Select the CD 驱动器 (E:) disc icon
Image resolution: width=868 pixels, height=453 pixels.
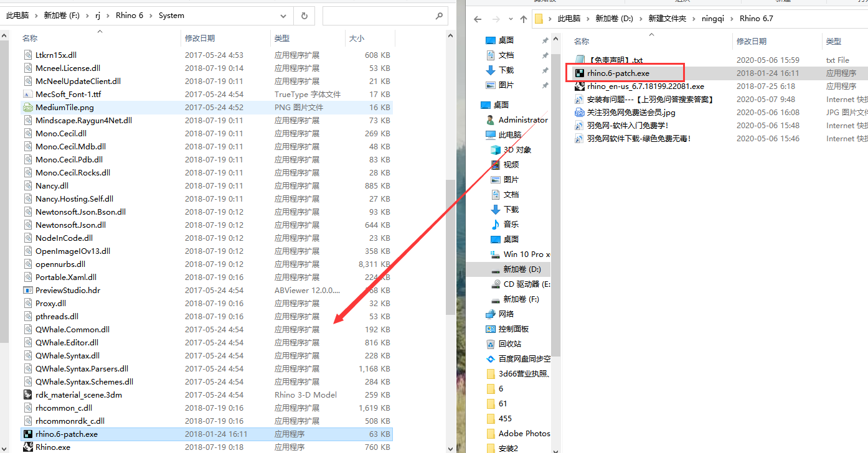(x=496, y=284)
